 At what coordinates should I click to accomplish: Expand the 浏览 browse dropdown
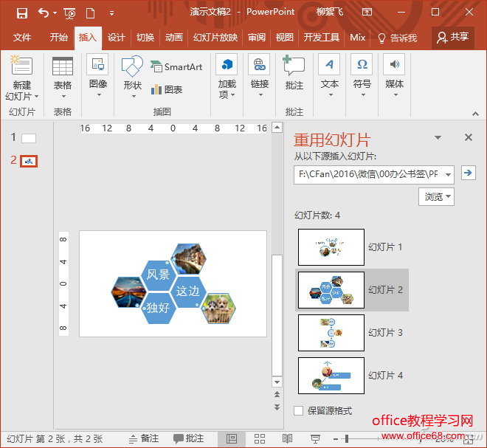pyautogui.click(x=436, y=196)
